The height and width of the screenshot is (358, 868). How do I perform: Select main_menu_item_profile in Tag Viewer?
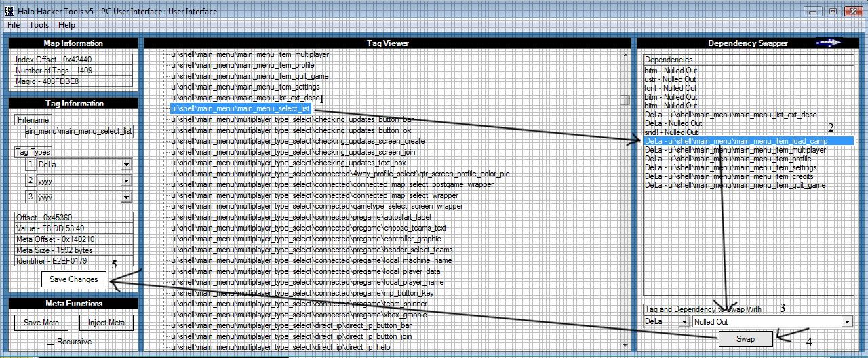(242, 65)
